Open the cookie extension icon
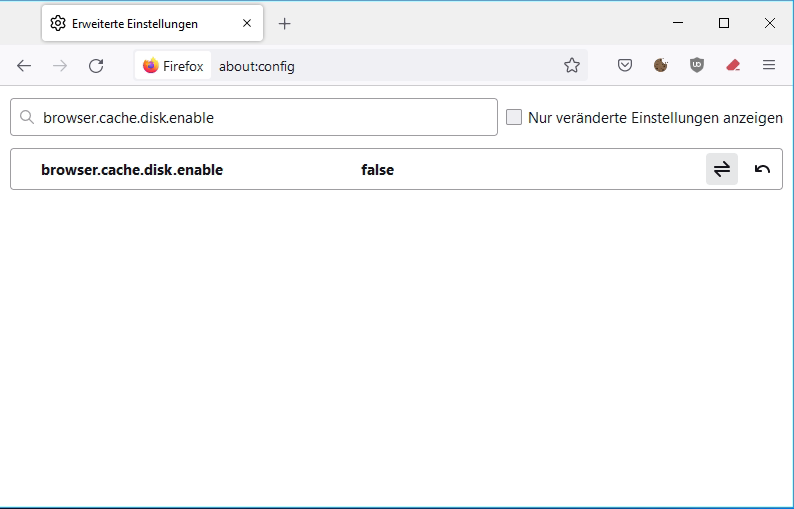794x509 pixels. (661, 65)
